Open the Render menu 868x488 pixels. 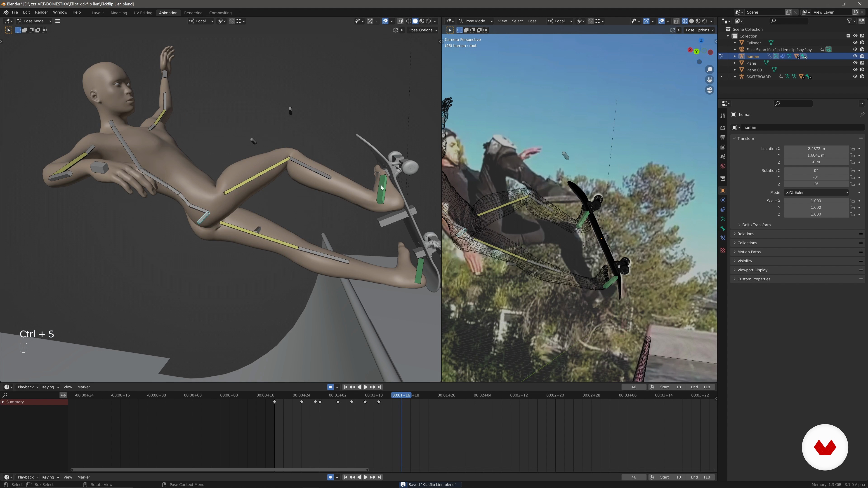tap(41, 12)
